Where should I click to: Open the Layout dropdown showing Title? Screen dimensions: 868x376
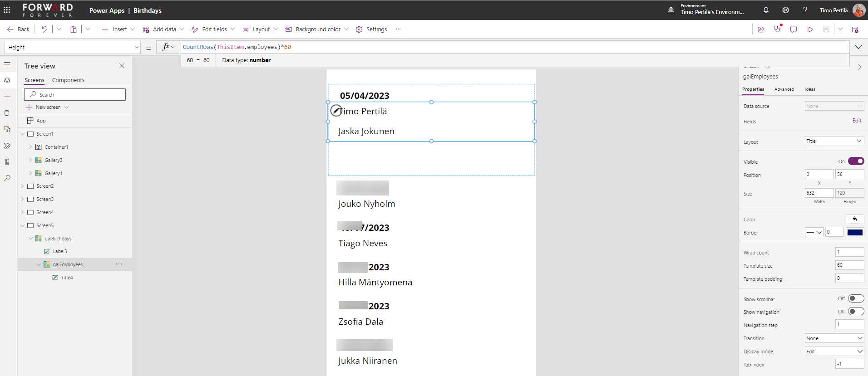coord(834,141)
